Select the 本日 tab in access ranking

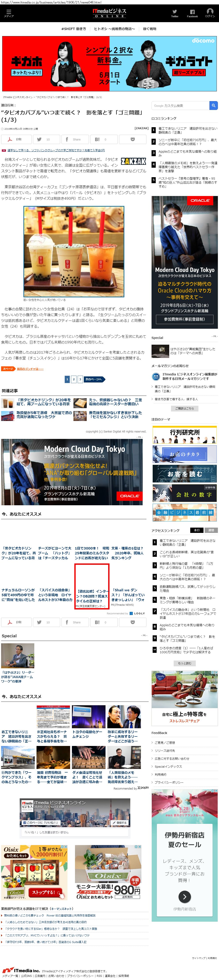pos(197,530)
